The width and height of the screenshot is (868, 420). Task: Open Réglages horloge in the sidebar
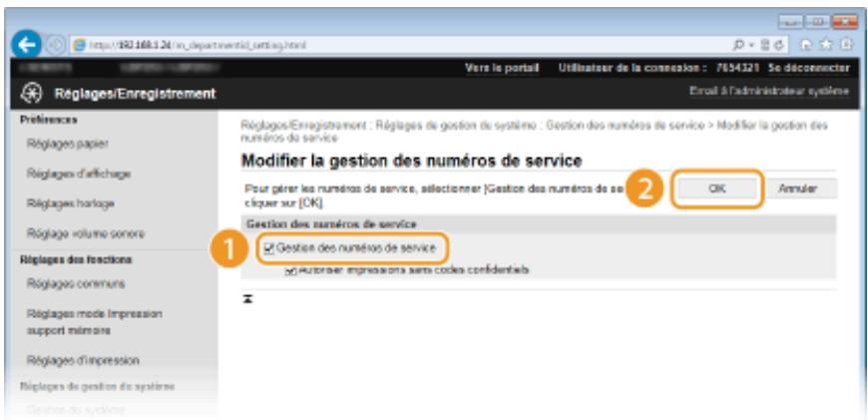(71, 204)
